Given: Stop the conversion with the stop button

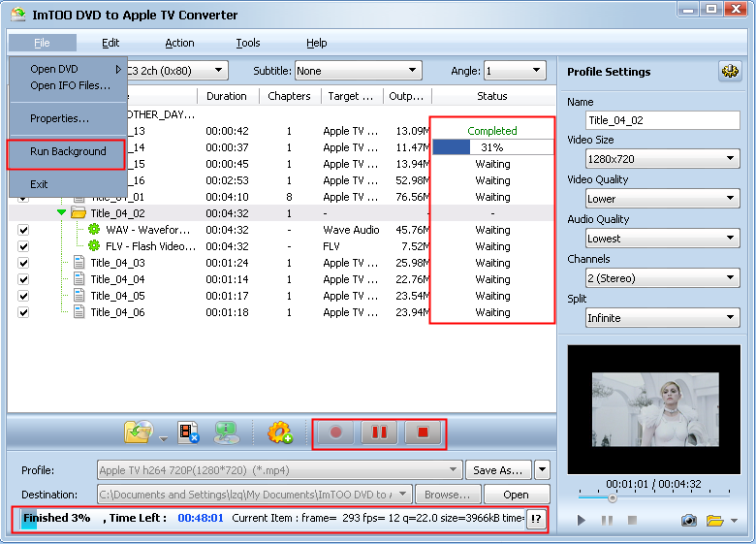Looking at the screenshot, I should [423, 432].
